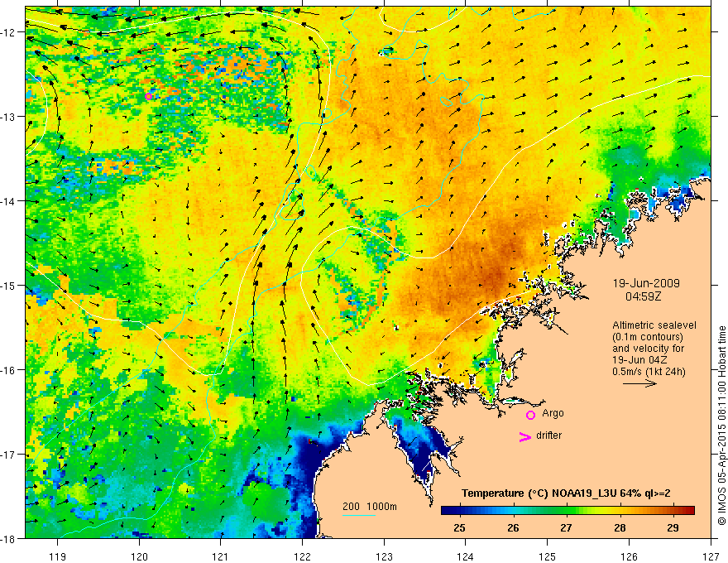Click the latitude axis label -15

(x=9, y=285)
